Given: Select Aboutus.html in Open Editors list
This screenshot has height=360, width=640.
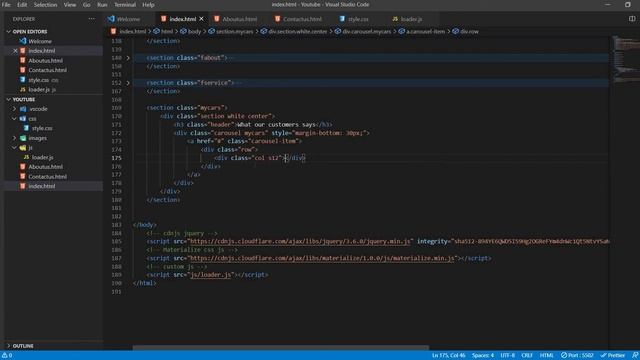Looking at the screenshot, I should [45, 60].
